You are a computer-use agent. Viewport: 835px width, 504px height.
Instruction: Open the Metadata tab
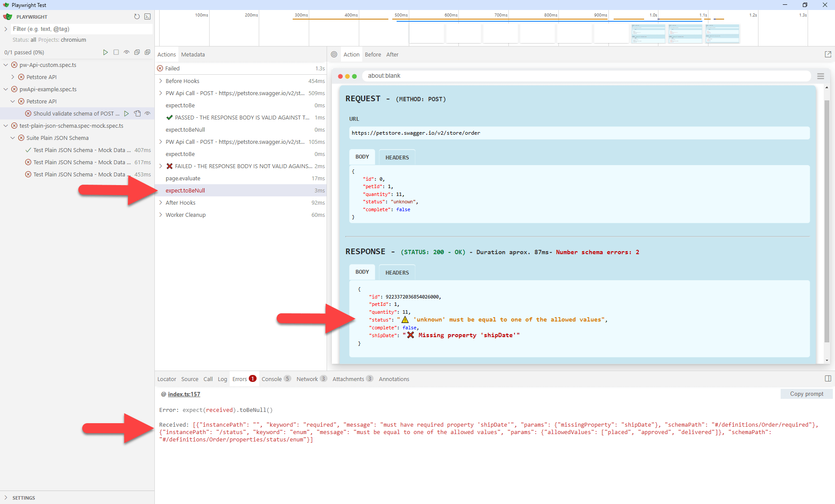[x=193, y=54]
